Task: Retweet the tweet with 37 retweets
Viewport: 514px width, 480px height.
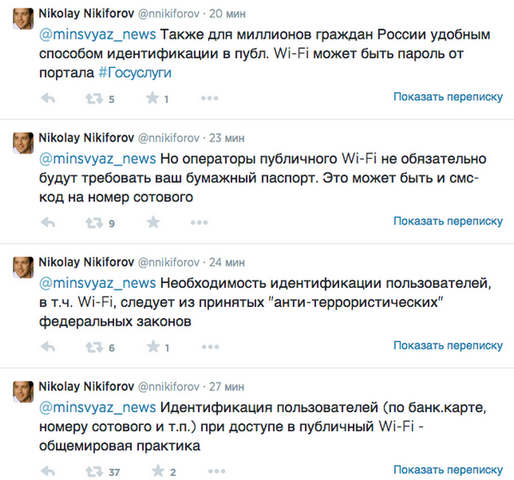Action: 94,472
